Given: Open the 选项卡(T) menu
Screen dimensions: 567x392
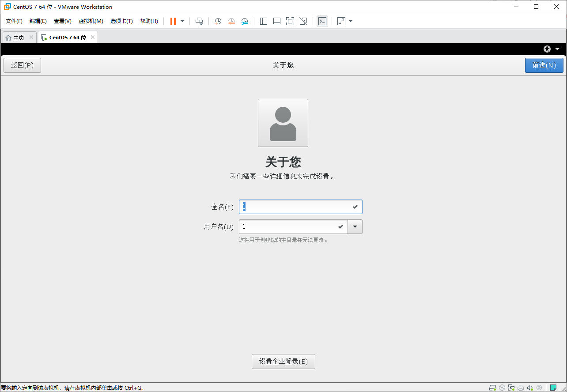Looking at the screenshot, I should (121, 21).
